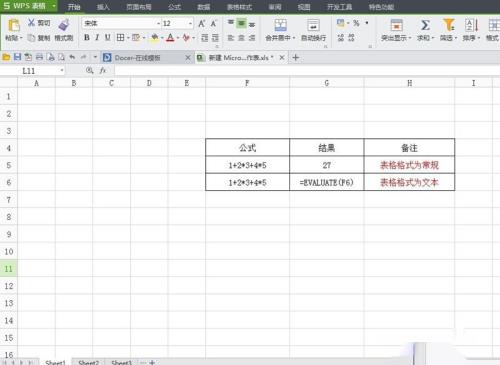
Task: Select cell G6 containing EVALUATE formula
Action: 327,182
